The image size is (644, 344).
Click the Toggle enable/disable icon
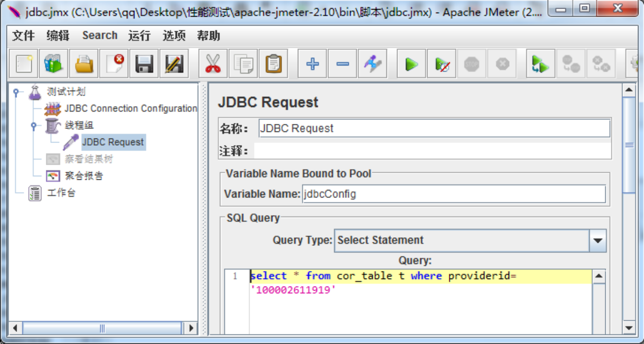(x=373, y=64)
